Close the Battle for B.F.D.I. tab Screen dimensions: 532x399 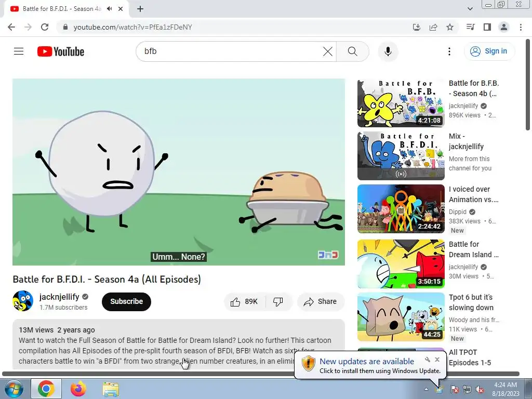[121, 9]
